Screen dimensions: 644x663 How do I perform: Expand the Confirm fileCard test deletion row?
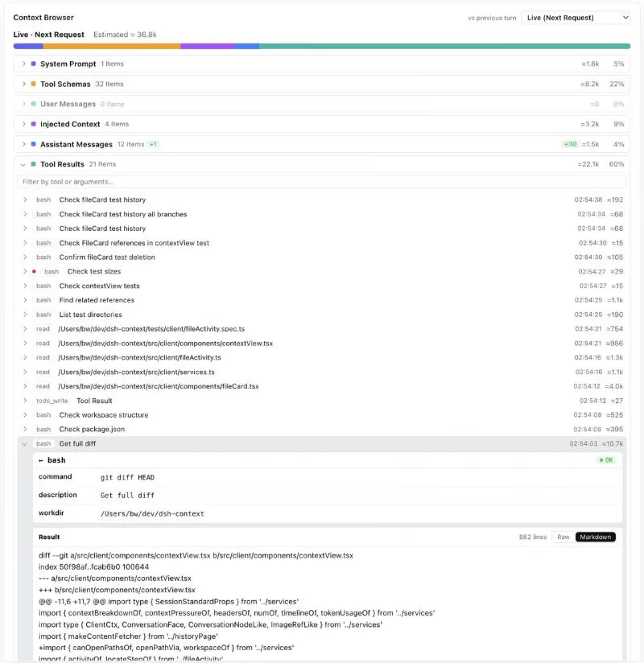pyautogui.click(x=25, y=257)
